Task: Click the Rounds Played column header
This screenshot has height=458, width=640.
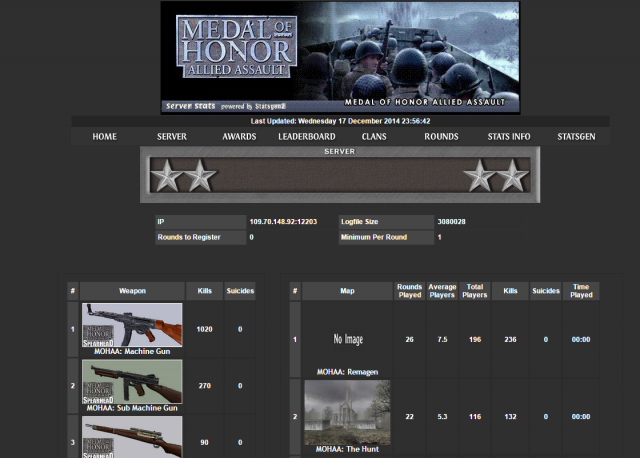Action: tap(409, 291)
